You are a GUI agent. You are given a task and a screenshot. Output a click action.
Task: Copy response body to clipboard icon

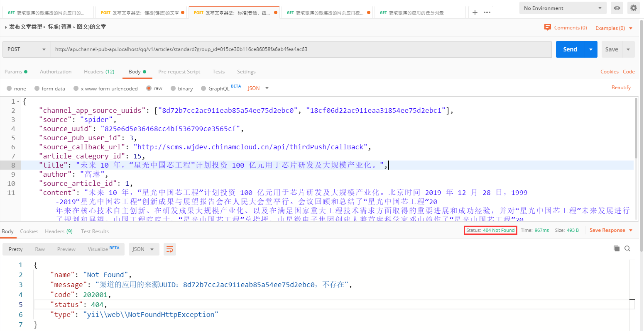[617, 248]
